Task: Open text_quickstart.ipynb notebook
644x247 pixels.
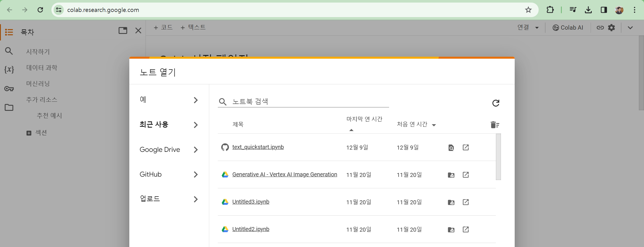Action: coord(258,147)
